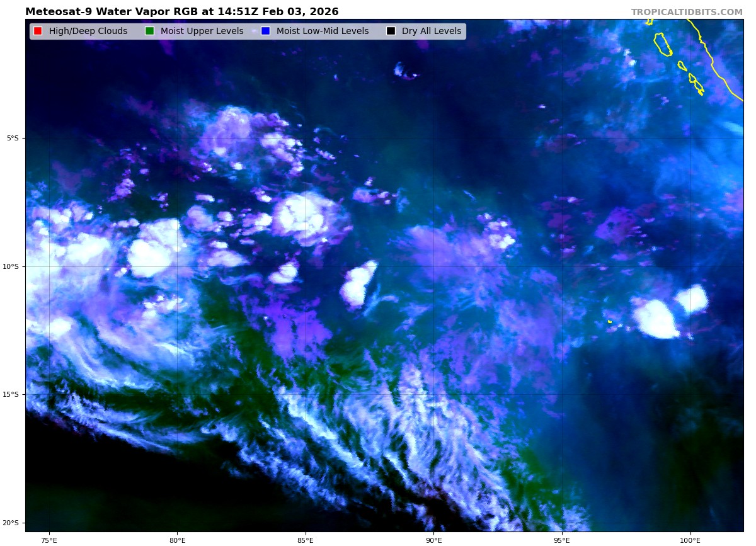756x546 pixels.
Task: Select the "High/Deep Clouds" legend label
Action: (x=88, y=31)
